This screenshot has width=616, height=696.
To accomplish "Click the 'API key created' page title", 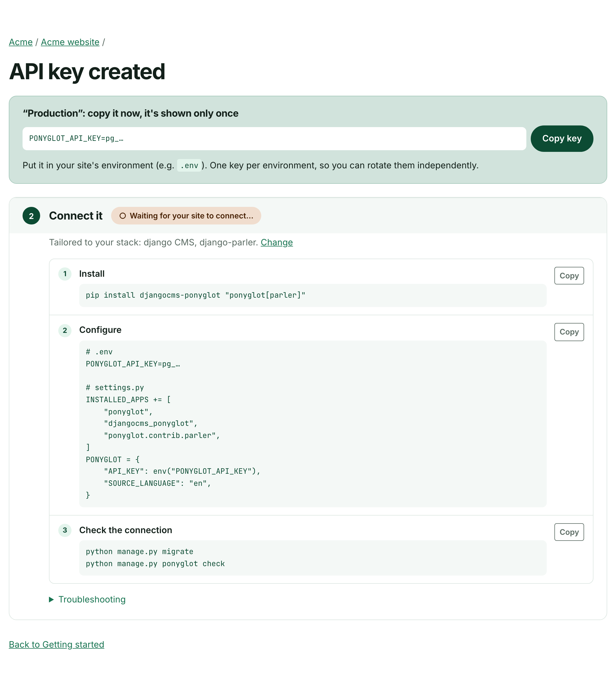I will (87, 72).
